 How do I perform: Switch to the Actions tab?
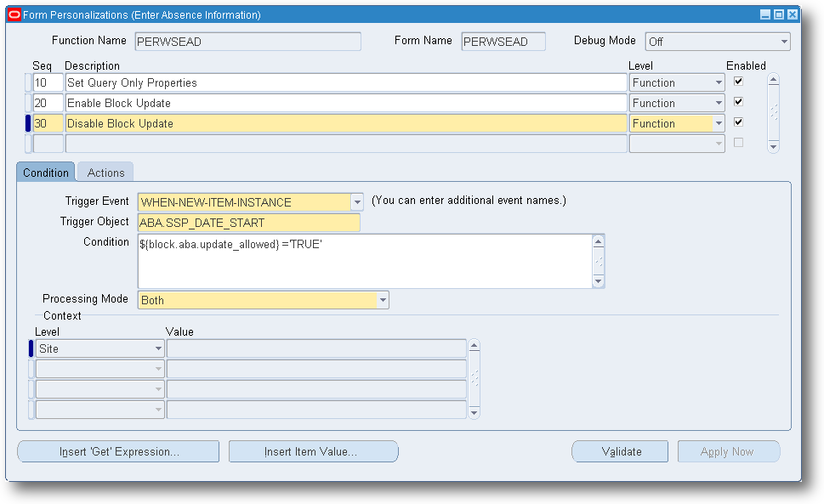click(x=105, y=173)
